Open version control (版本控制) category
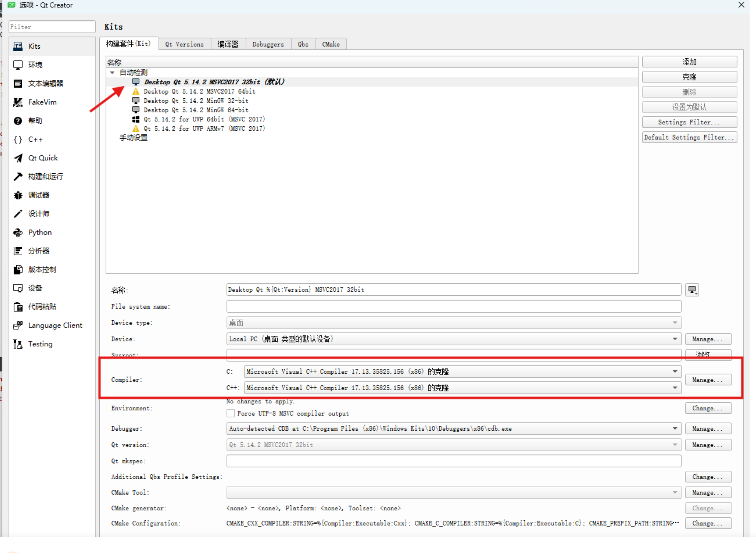 point(42,269)
